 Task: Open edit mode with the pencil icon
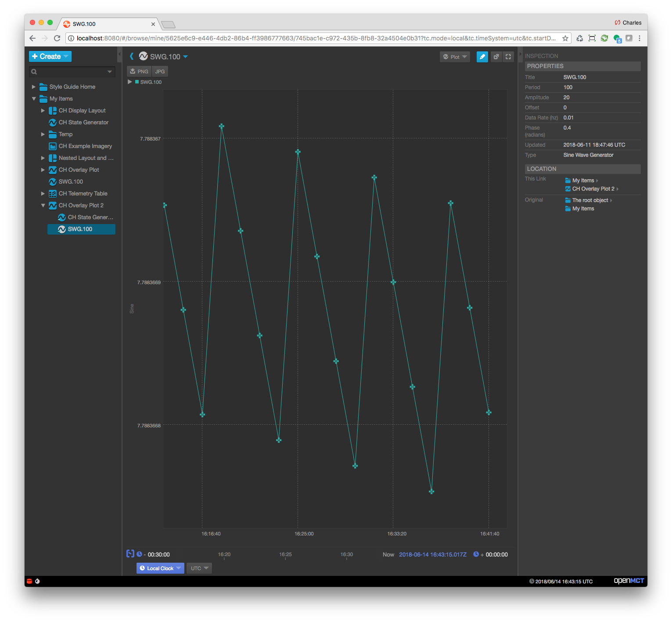tap(482, 57)
